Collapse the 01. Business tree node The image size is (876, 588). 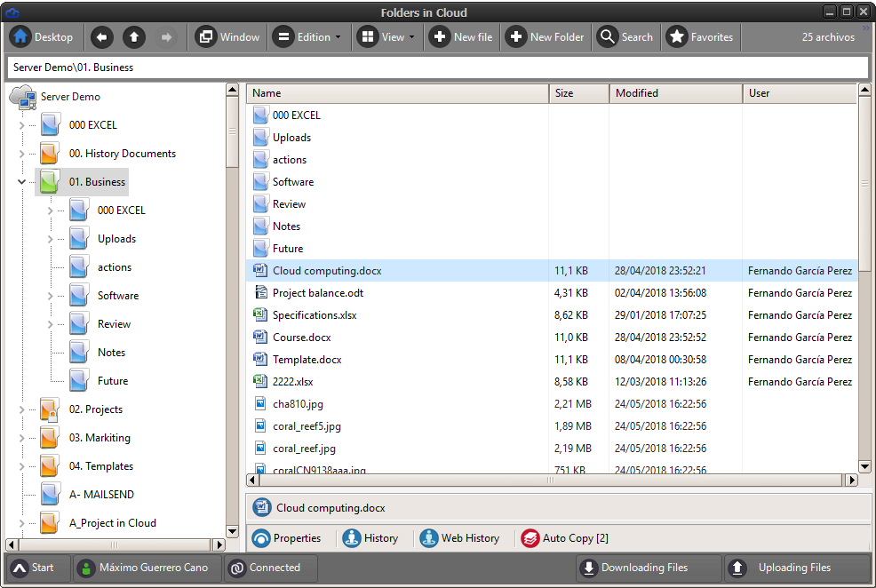(x=22, y=182)
